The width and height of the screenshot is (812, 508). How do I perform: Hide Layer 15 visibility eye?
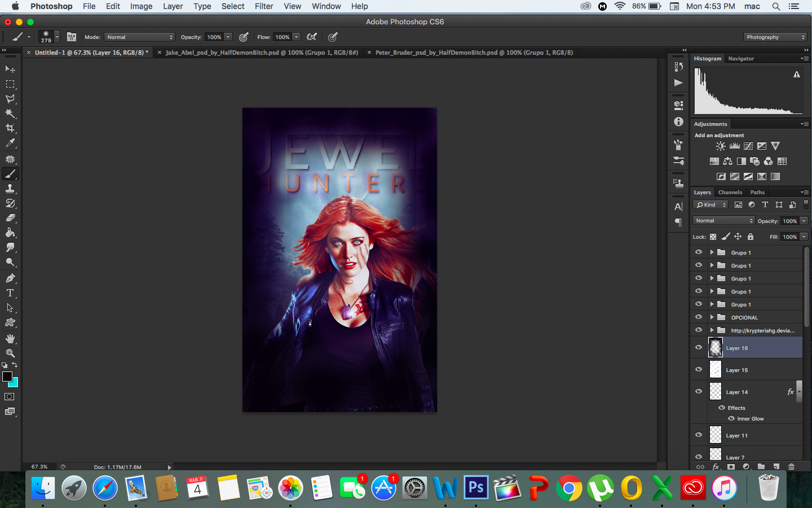tap(699, 370)
